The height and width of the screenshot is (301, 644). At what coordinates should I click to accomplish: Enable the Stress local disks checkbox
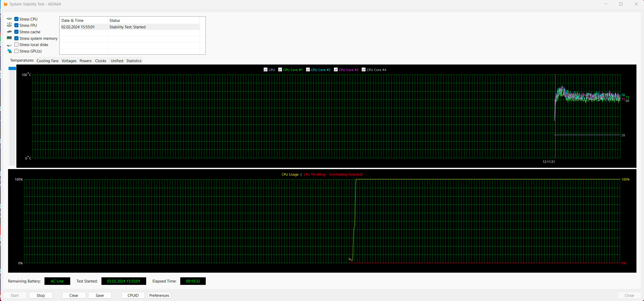(16, 45)
